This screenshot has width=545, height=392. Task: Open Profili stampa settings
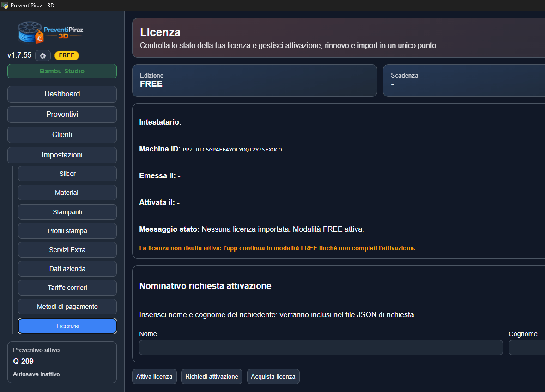tap(67, 231)
